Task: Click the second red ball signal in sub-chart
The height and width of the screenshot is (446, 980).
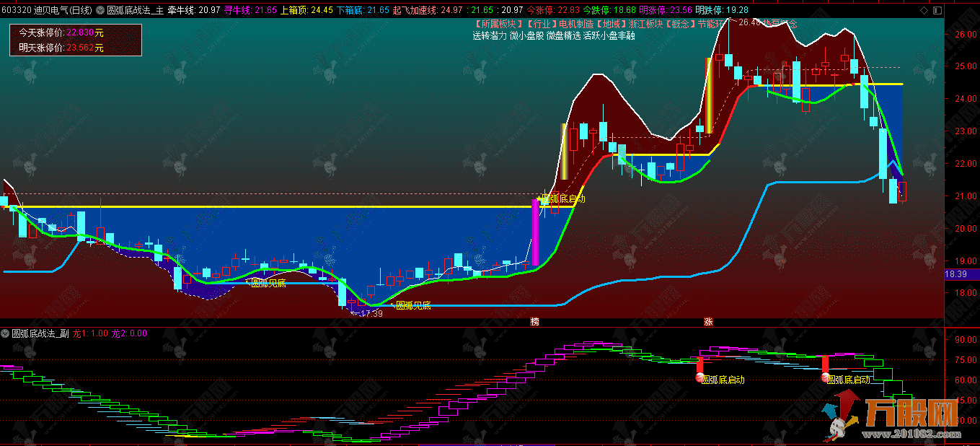Action: coord(825,377)
